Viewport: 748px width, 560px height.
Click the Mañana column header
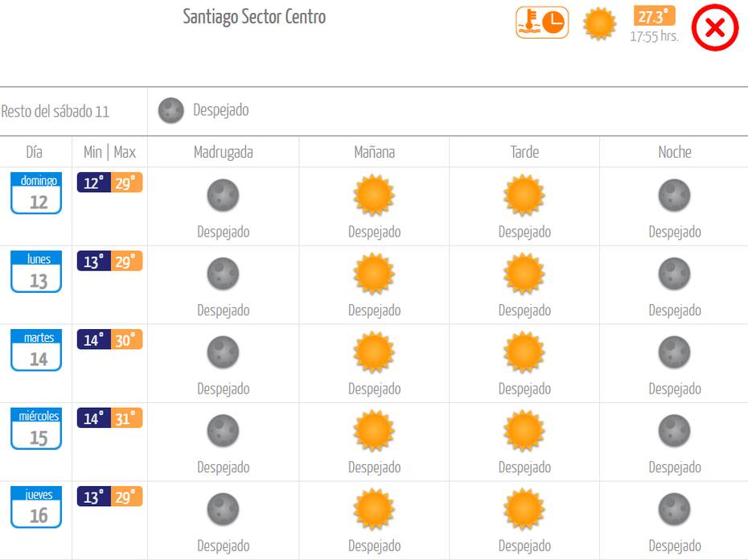[375, 152]
